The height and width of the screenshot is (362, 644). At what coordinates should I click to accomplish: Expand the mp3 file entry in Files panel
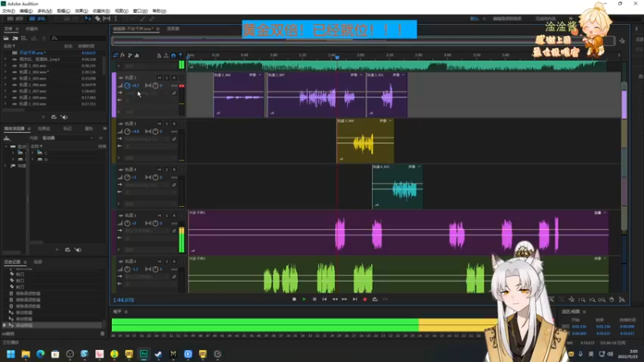[x=6, y=59]
